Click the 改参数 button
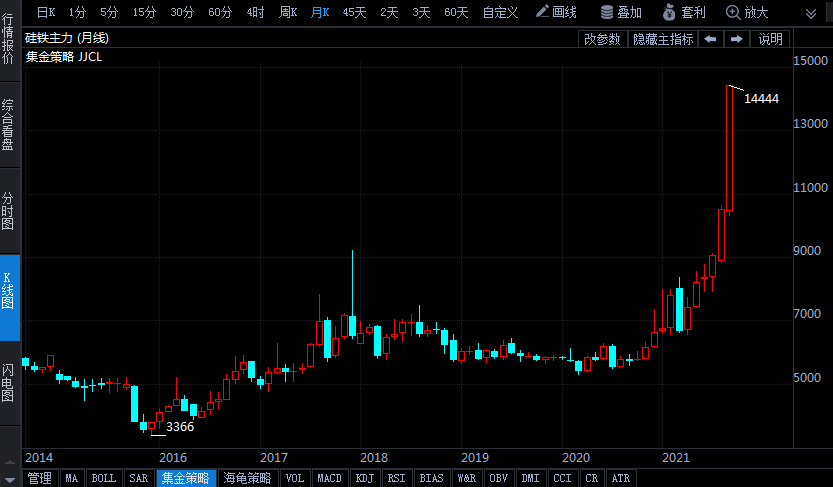 [x=602, y=39]
